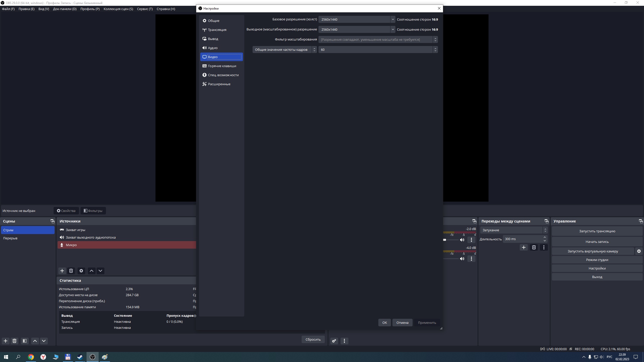Select the Перерыв scene
The width and height of the screenshot is (644, 362).
[10, 238]
